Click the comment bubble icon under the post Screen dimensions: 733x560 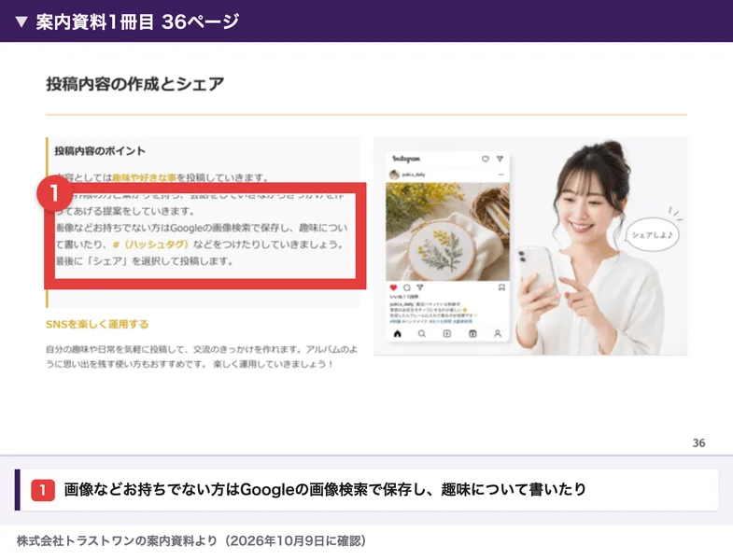click(407, 287)
